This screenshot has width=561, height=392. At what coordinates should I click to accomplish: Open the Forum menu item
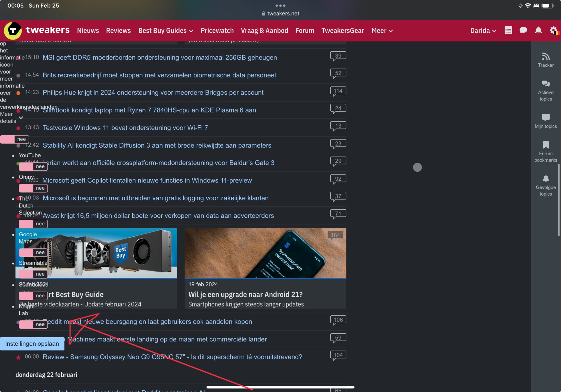click(305, 30)
